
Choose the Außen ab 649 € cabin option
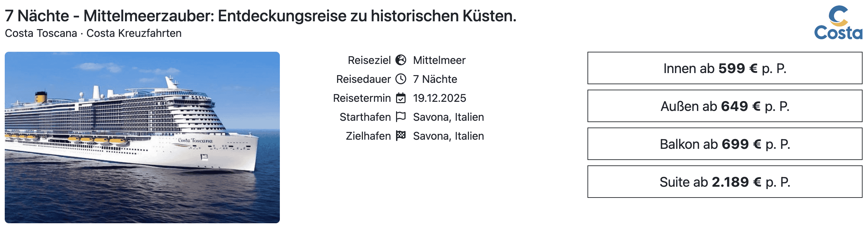(x=725, y=106)
